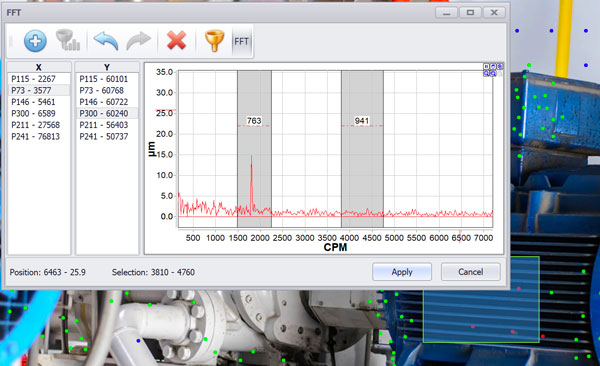
Task: Click the Apply button
Action: (402, 272)
